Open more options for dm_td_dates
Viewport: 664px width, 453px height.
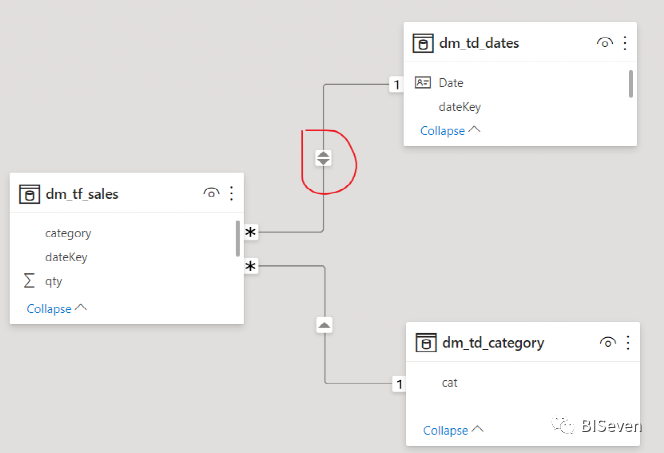tap(626, 43)
